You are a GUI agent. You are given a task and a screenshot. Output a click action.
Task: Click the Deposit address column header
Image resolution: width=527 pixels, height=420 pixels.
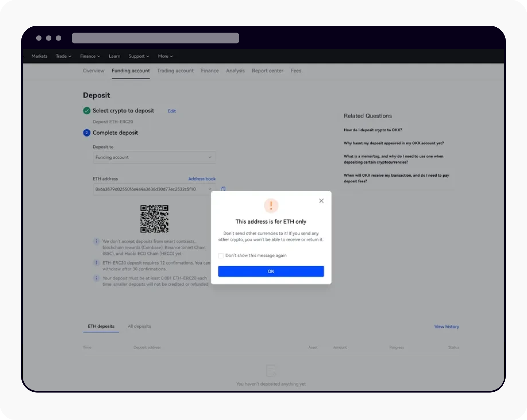[147, 347]
